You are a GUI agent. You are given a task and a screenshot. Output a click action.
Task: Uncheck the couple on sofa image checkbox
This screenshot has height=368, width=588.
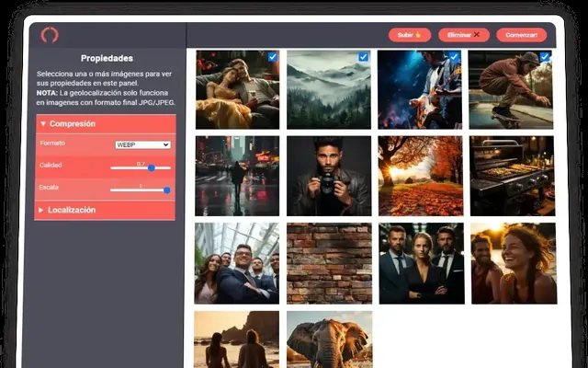[273, 57]
